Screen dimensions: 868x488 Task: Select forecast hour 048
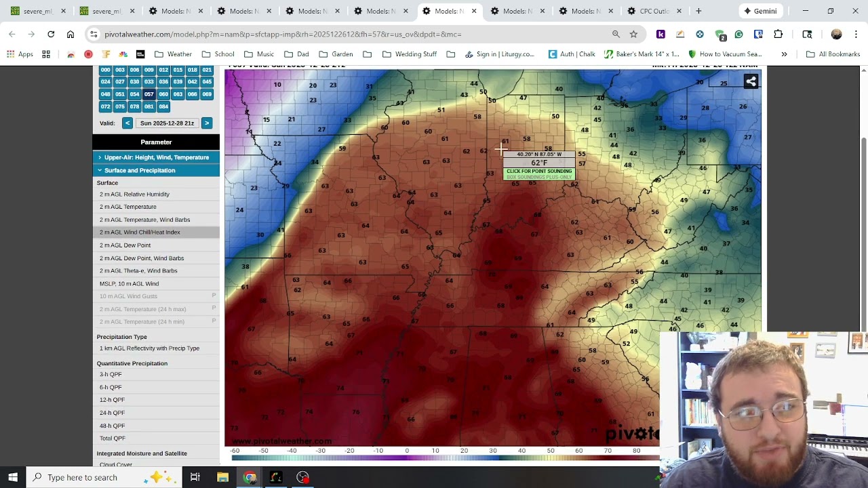[105, 94]
